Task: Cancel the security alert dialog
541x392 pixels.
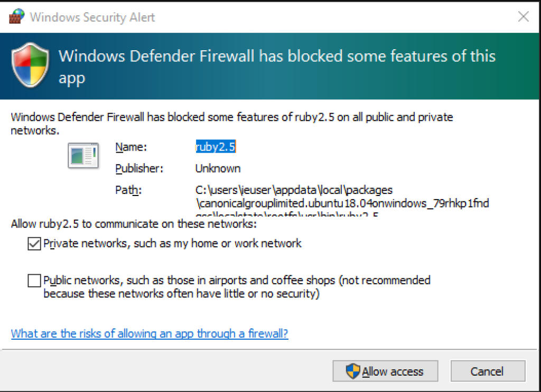Action: (x=488, y=371)
